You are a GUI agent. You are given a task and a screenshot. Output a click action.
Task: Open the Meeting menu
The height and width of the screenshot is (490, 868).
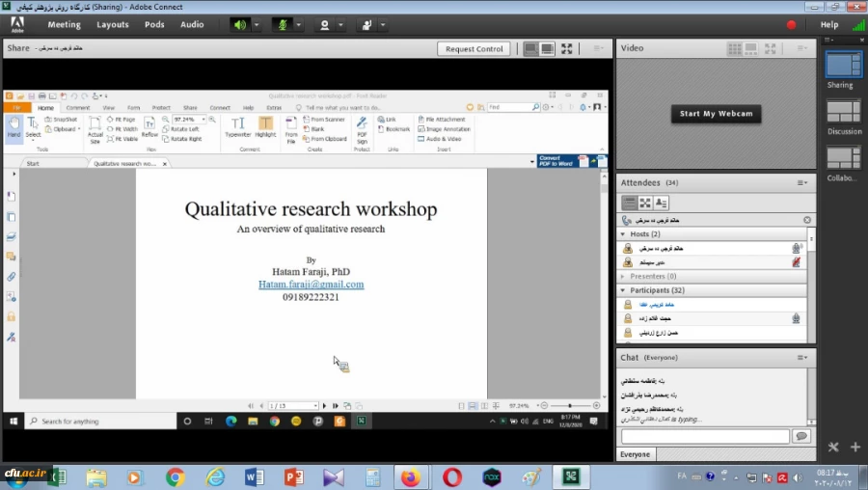(64, 24)
